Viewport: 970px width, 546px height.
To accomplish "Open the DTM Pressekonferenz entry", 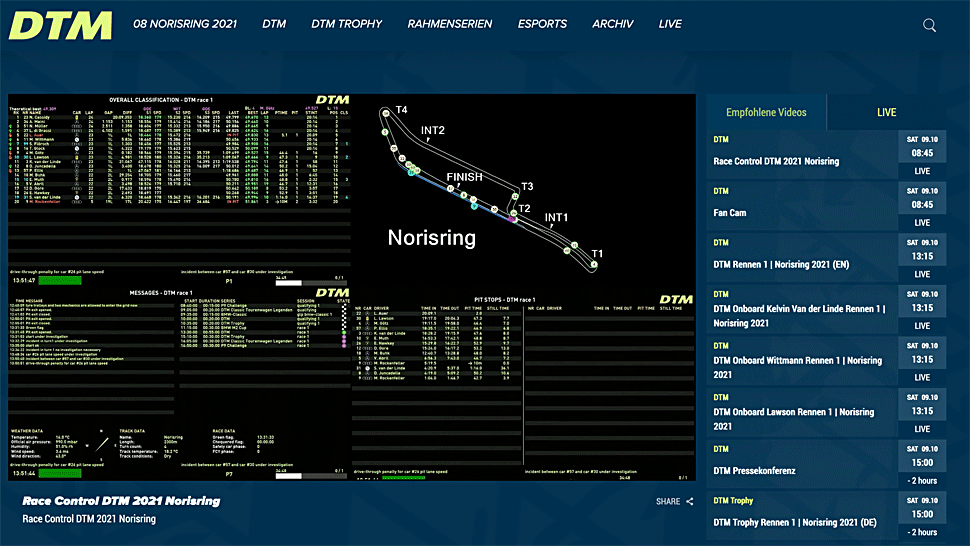I will pyautogui.click(x=754, y=471).
